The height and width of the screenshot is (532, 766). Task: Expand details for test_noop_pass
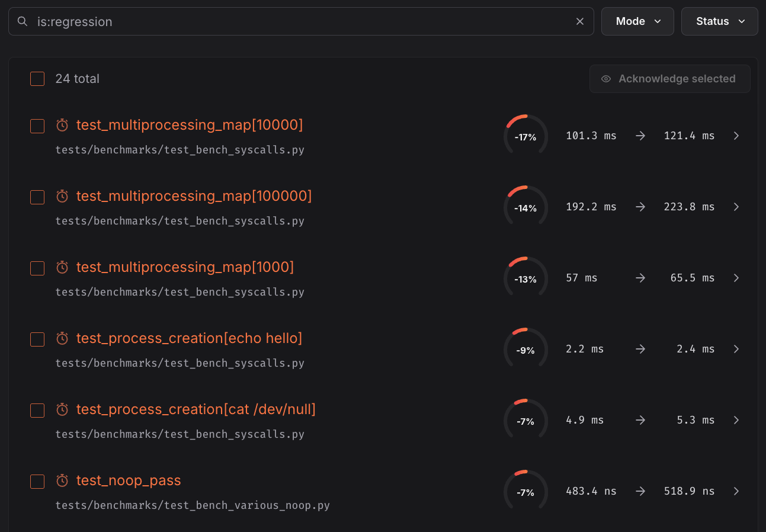pos(736,491)
